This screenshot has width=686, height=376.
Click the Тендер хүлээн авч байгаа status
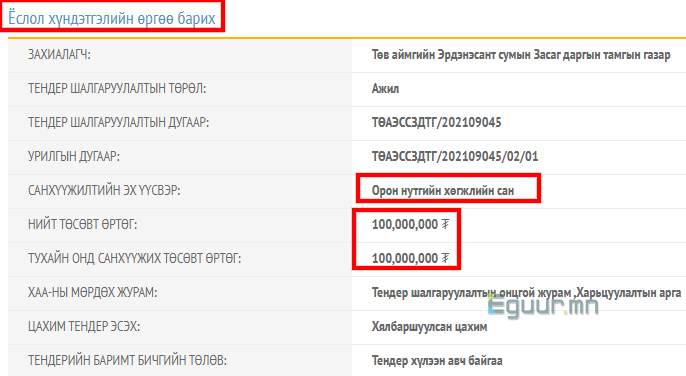coord(437,361)
